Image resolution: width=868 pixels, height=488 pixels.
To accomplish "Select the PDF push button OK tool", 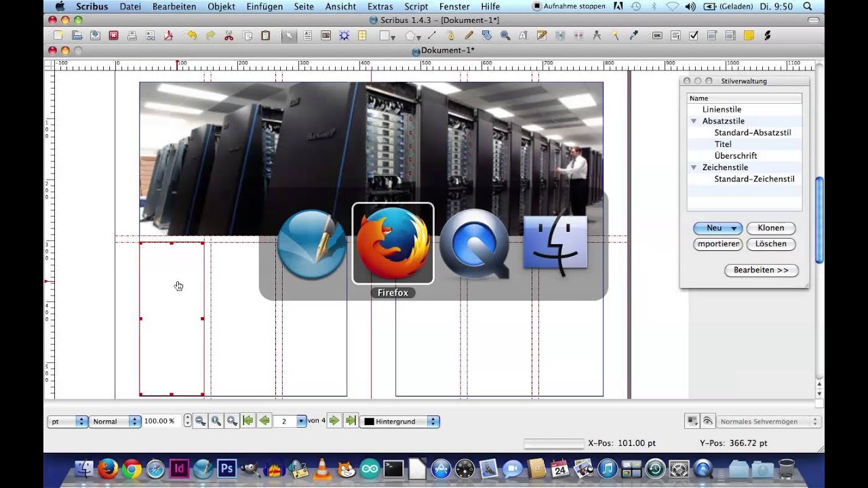I will coord(657,35).
